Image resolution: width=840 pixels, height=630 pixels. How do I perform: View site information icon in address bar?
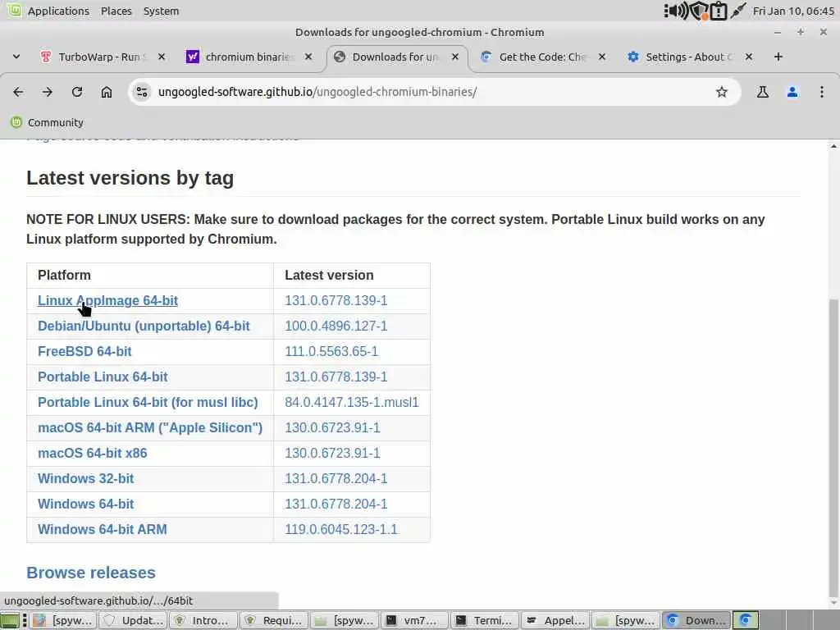click(x=142, y=92)
